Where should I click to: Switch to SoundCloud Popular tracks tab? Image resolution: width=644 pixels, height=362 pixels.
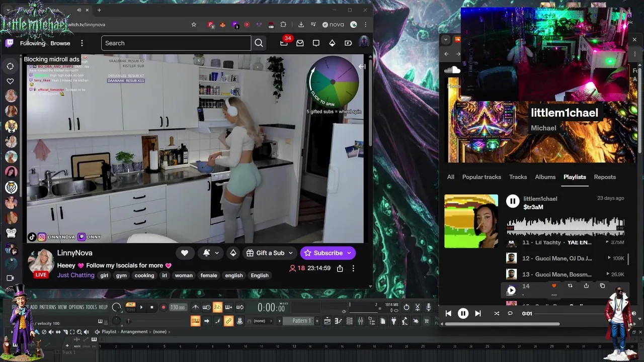481,177
